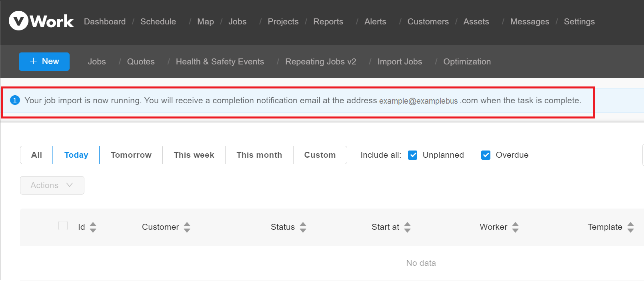The width and height of the screenshot is (644, 281).
Task: Open Messages in top navigation
Action: 530,22
